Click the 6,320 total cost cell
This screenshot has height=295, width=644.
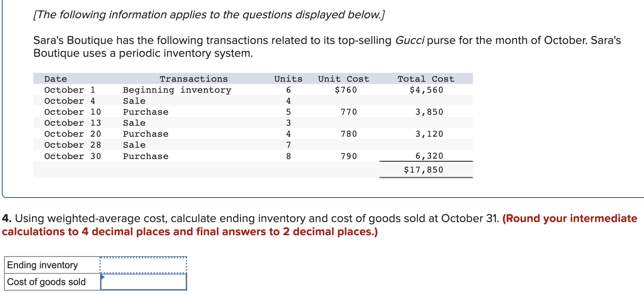pos(429,156)
